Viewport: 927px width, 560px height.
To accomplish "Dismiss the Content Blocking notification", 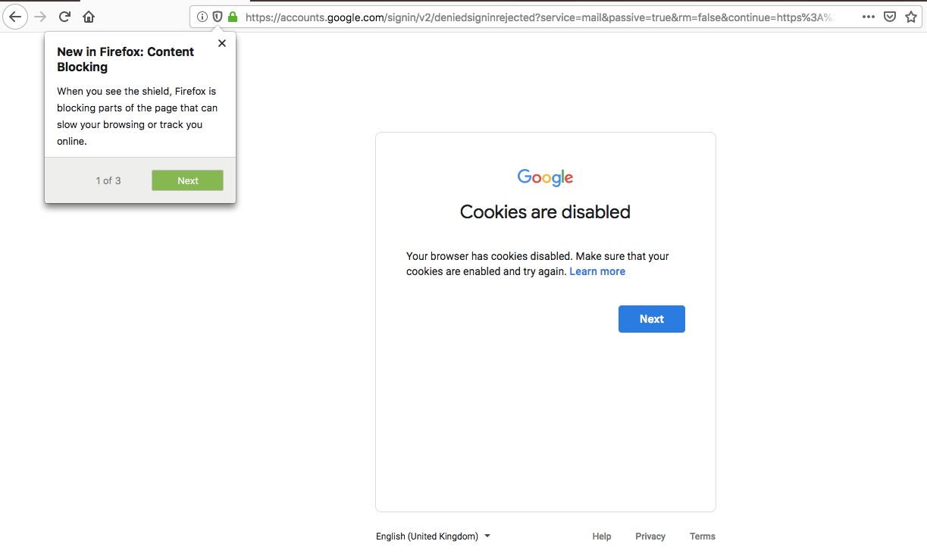I will pyautogui.click(x=221, y=43).
